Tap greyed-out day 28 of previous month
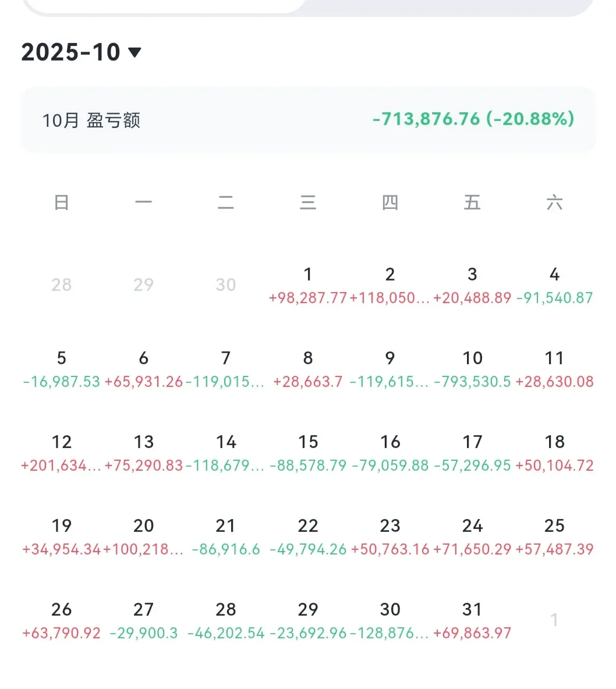The image size is (616, 689). pyautogui.click(x=61, y=285)
